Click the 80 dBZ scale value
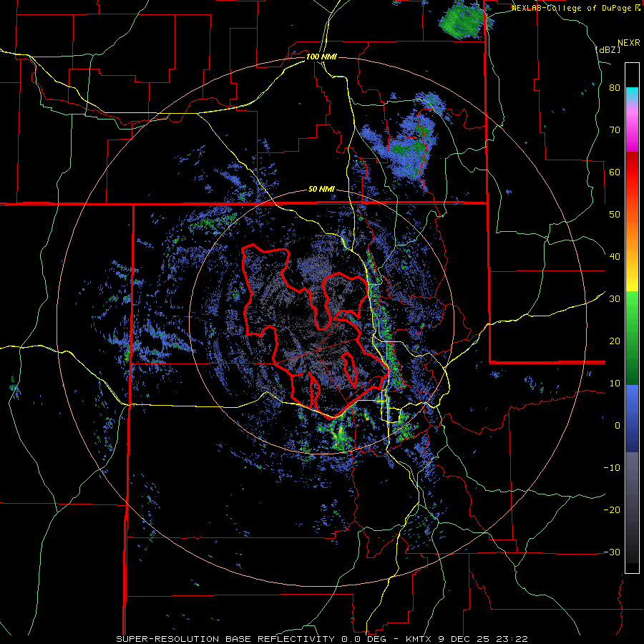Screen dimensions: 644x644 tap(615, 87)
